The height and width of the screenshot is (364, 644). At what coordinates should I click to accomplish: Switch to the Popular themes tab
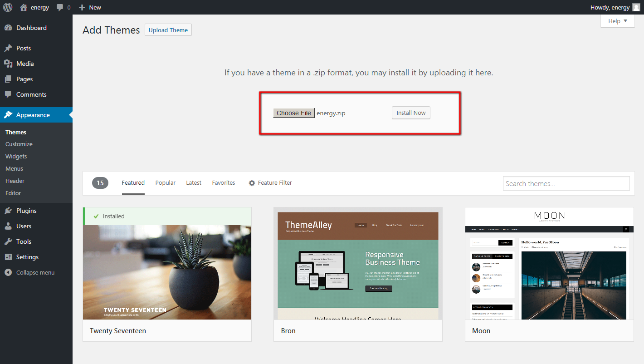pos(165,183)
